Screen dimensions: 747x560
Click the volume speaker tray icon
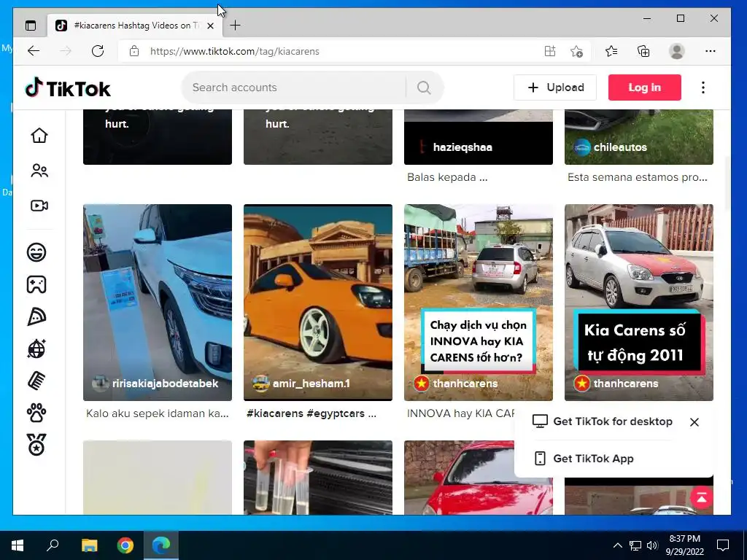coord(652,545)
